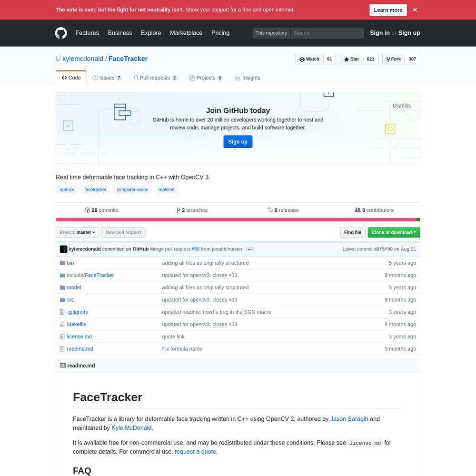Click the language breakdown color bar
Image resolution: width=476 pixels, height=476 pixels.
[238, 219]
